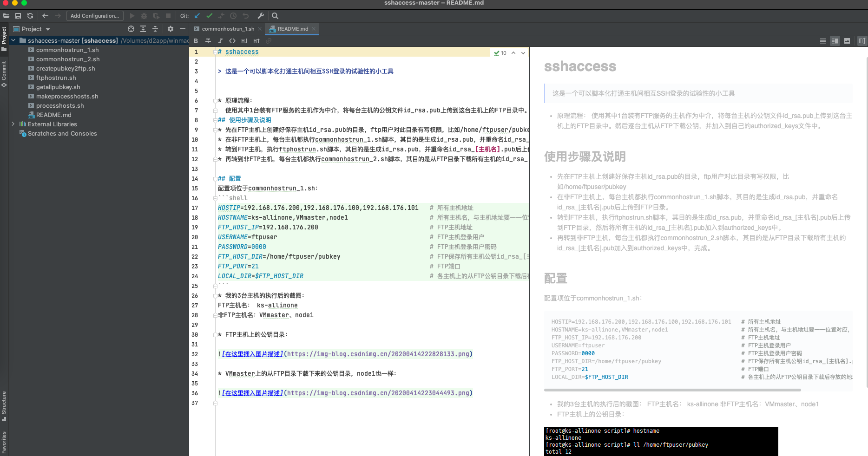The width and height of the screenshot is (868, 456).
Task: Select processhosts.sh in project tree
Action: point(60,105)
